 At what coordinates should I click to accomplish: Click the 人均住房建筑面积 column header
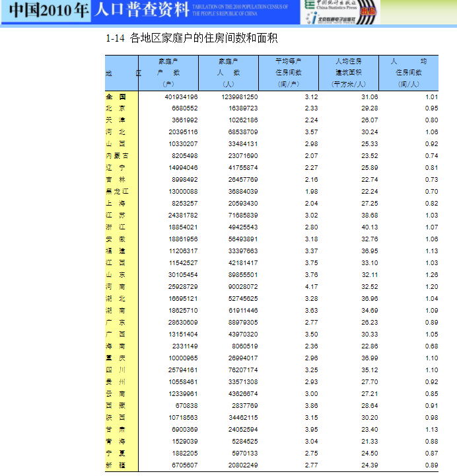[x=349, y=73]
